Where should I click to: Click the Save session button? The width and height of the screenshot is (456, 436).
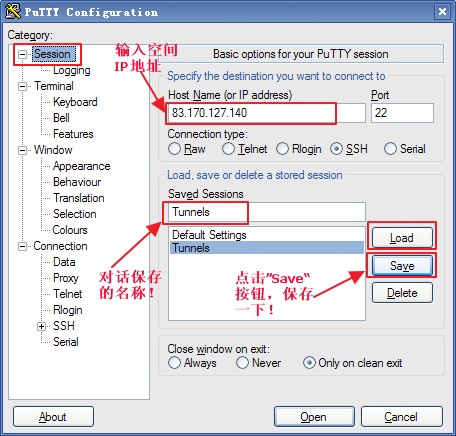402,266
